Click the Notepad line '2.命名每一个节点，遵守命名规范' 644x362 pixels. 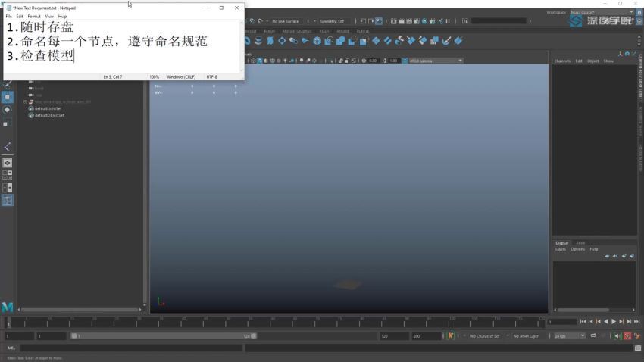point(107,41)
